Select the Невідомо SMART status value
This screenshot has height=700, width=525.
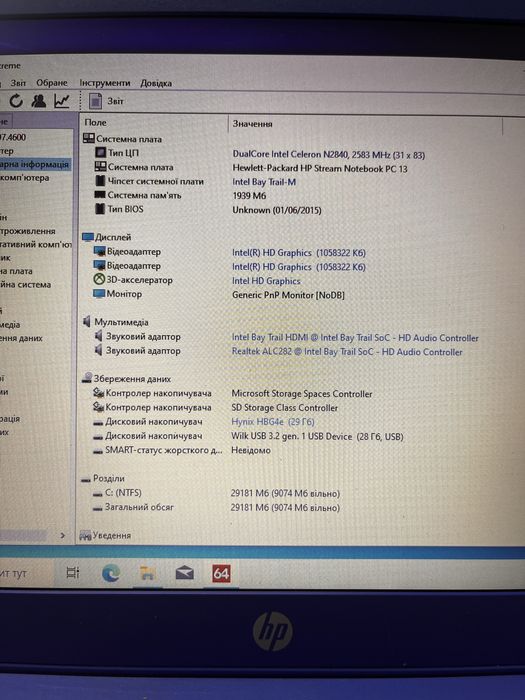tap(251, 450)
